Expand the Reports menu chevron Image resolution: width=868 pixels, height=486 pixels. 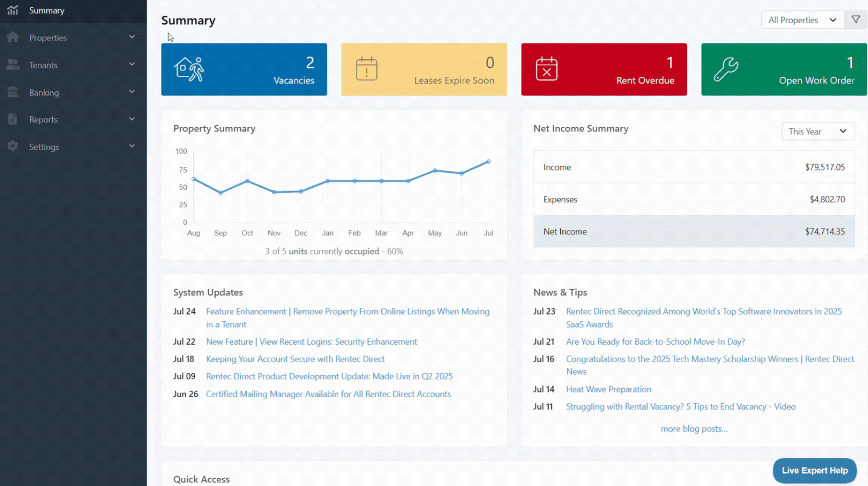point(132,119)
